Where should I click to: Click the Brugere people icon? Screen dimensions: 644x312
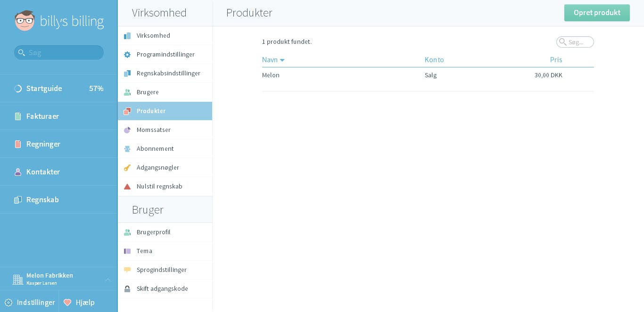pyautogui.click(x=127, y=92)
